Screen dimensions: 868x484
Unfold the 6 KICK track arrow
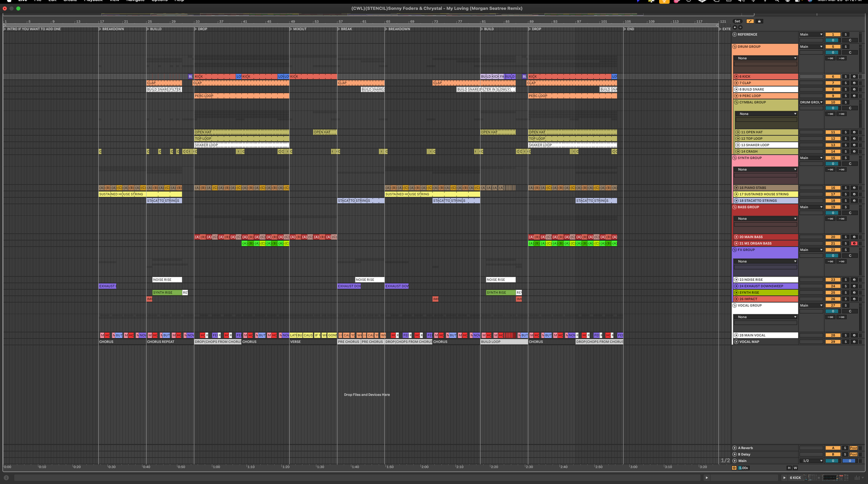736,76
